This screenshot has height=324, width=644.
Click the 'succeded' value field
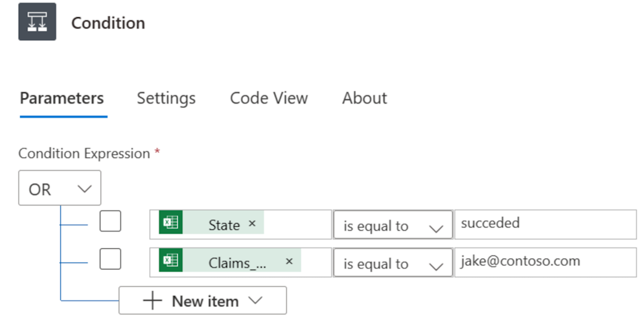(545, 224)
